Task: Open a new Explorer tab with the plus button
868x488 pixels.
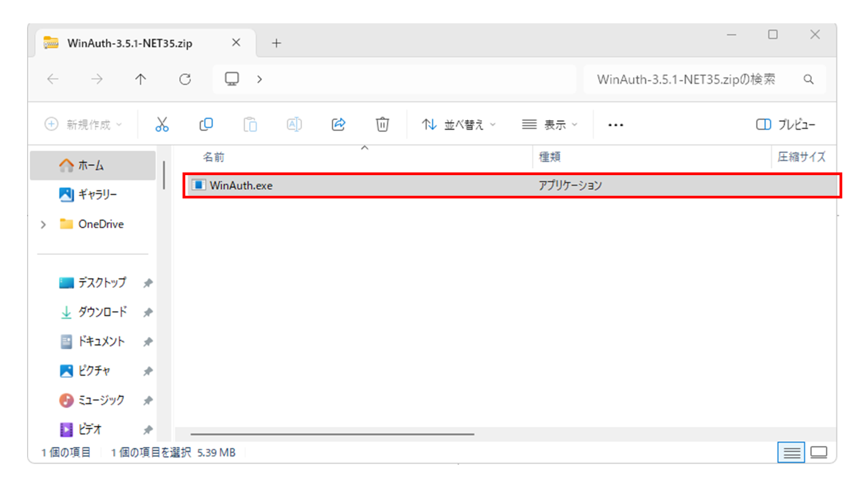Action: tap(277, 43)
